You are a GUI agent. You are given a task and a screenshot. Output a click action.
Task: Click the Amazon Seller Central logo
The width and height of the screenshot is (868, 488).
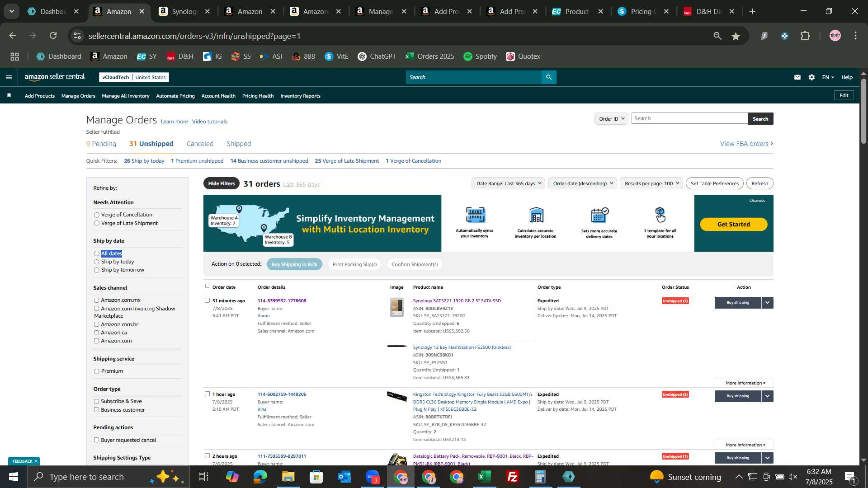[x=55, y=77]
